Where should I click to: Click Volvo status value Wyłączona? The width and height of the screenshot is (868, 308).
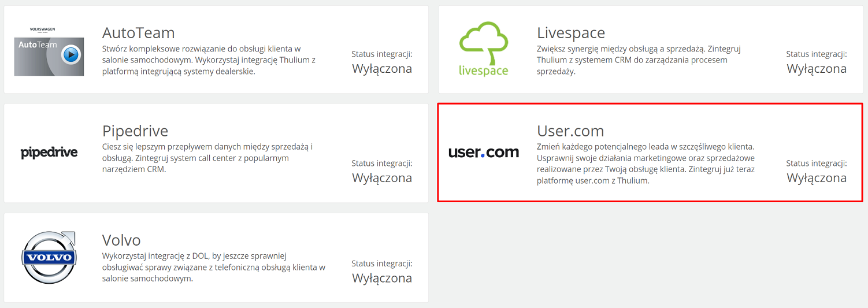382,278
